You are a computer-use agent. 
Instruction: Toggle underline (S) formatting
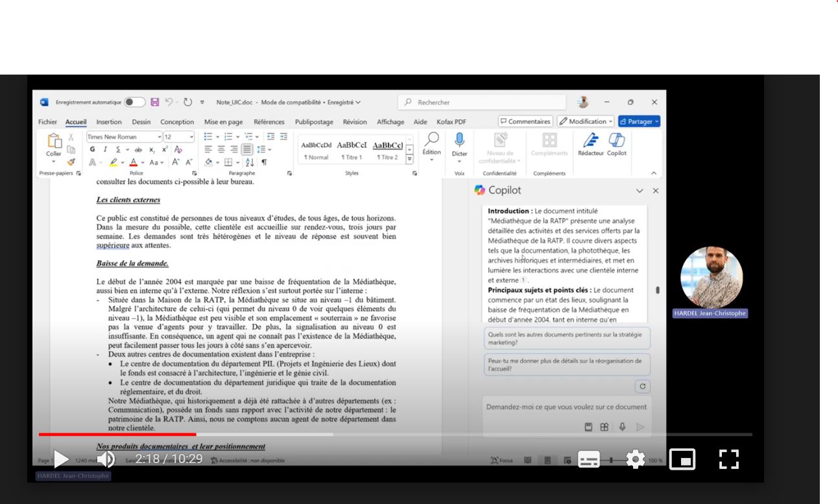pyautogui.click(x=117, y=149)
